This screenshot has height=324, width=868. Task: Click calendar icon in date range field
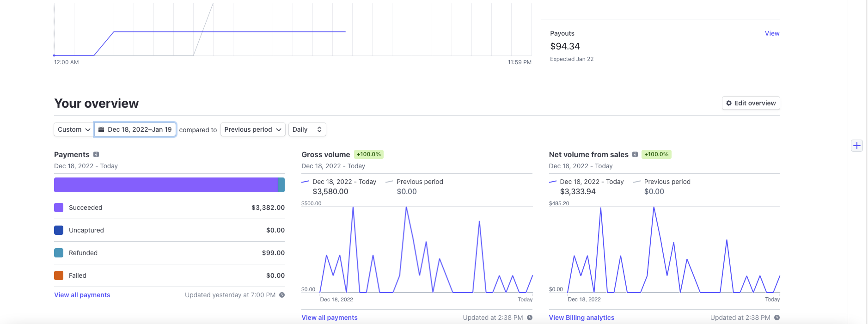(101, 129)
